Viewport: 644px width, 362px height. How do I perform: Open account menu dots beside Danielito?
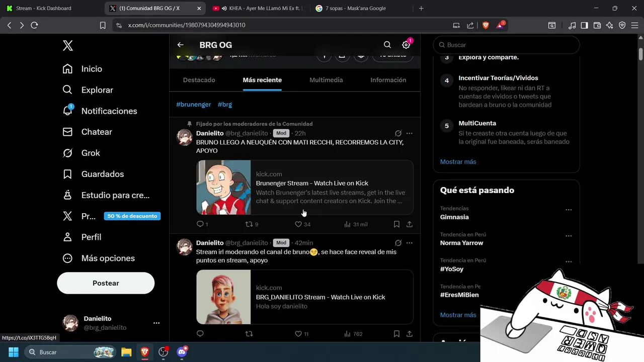[156, 323]
